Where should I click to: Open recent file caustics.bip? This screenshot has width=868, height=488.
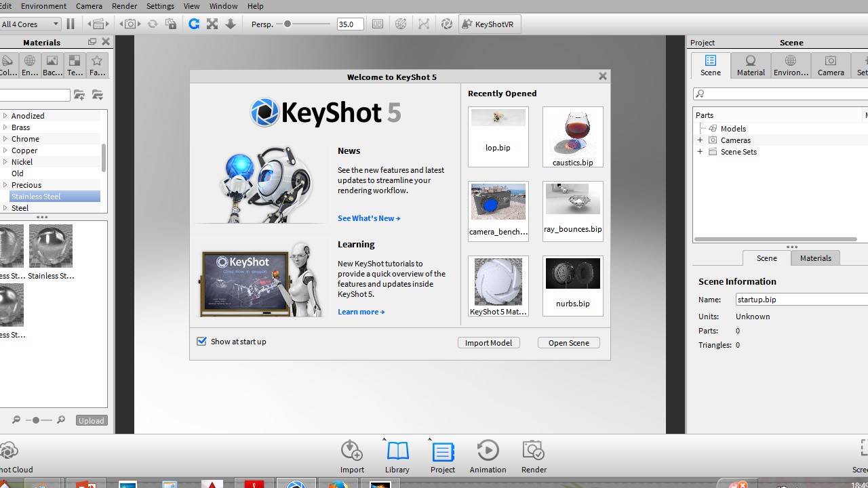573,137
